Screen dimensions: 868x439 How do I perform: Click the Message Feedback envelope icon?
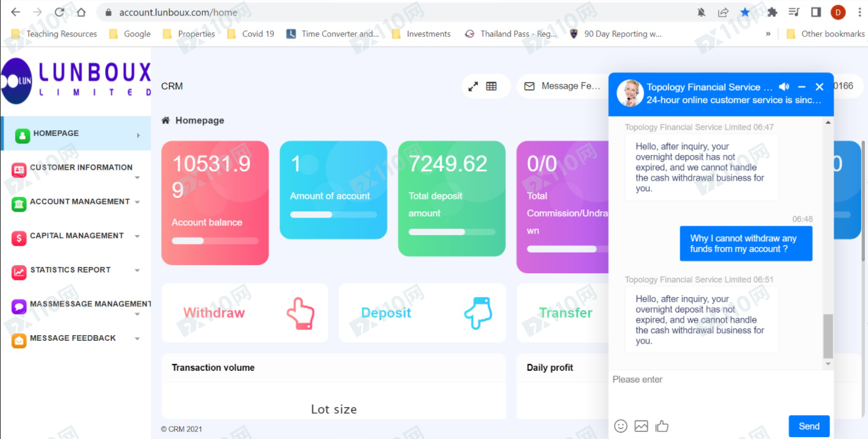coord(529,86)
